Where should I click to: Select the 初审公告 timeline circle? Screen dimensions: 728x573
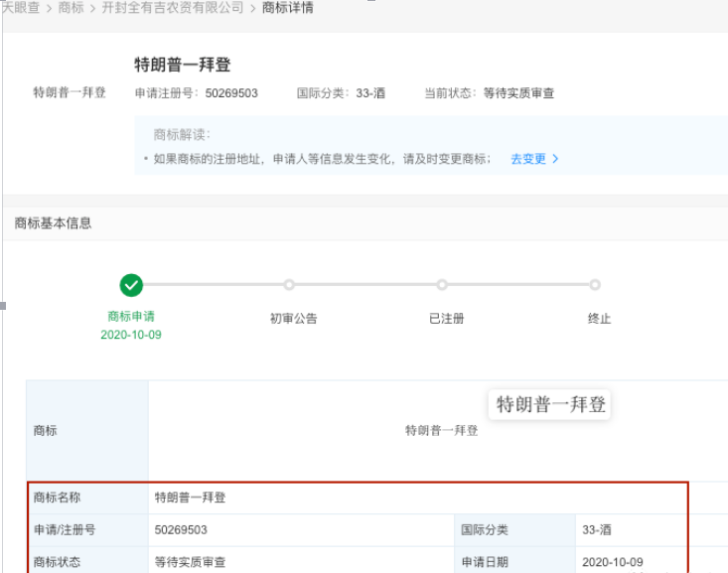[x=289, y=285]
